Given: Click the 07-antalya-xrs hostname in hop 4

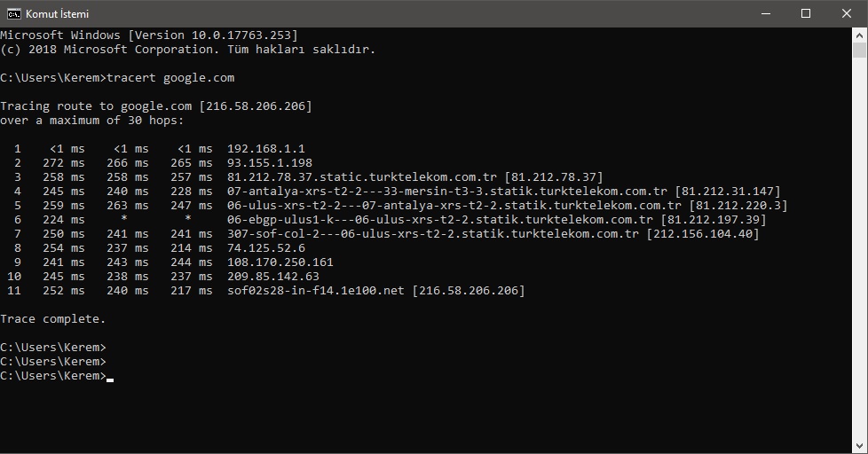Looking at the screenshot, I should click(x=446, y=192).
